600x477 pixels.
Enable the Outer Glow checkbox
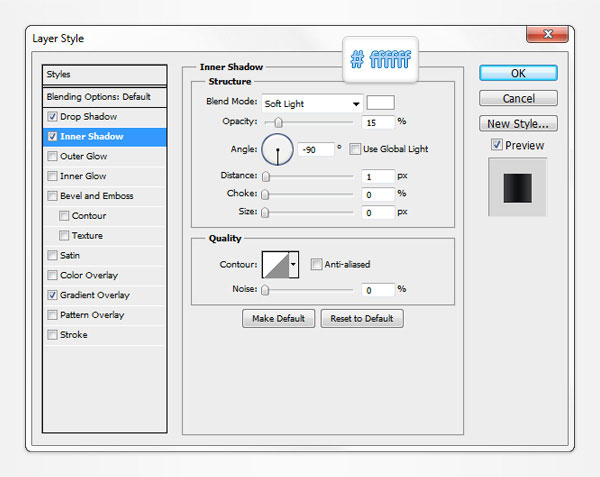tap(52, 156)
